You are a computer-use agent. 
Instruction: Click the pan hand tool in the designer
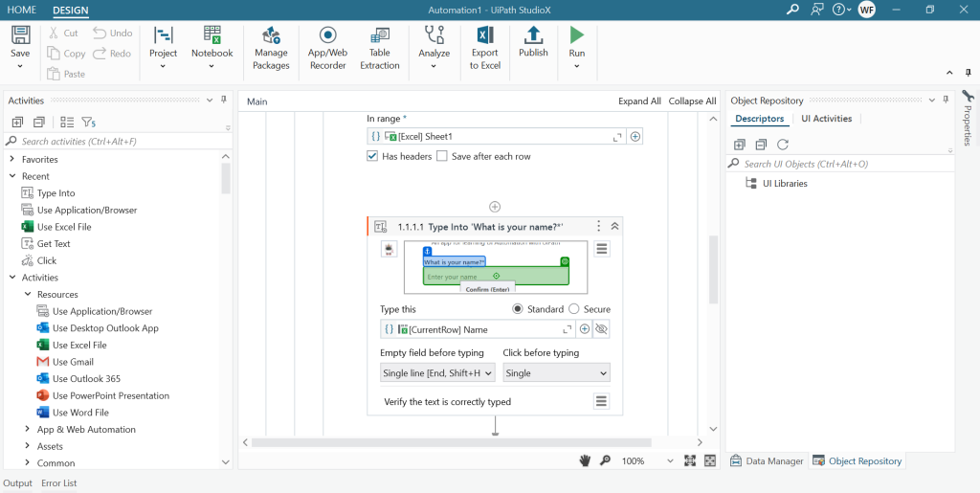[585, 460]
